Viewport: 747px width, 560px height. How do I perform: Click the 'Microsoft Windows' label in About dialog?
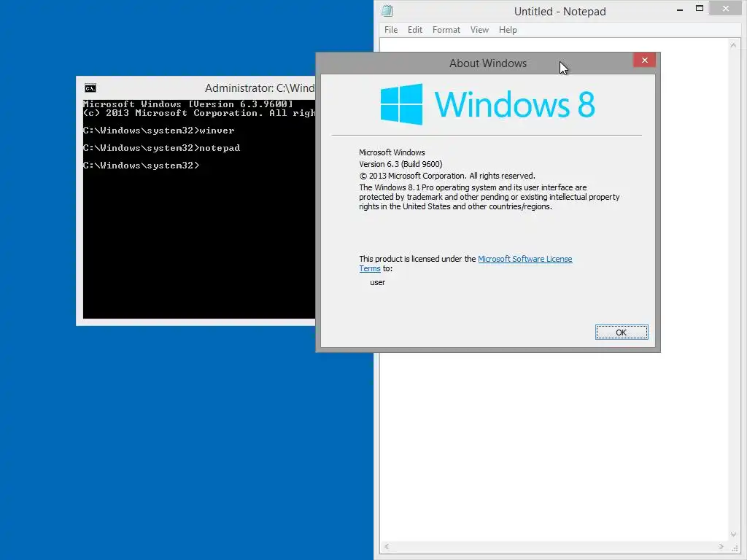(392, 152)
